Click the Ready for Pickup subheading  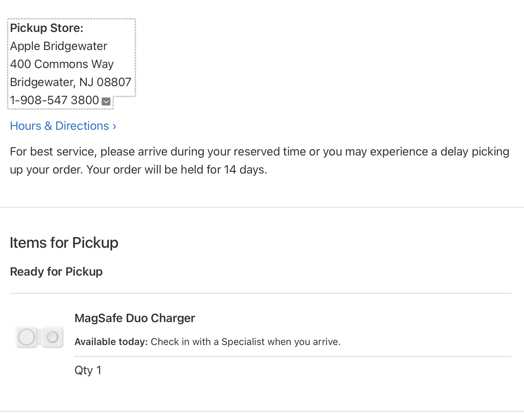[56, 272]
